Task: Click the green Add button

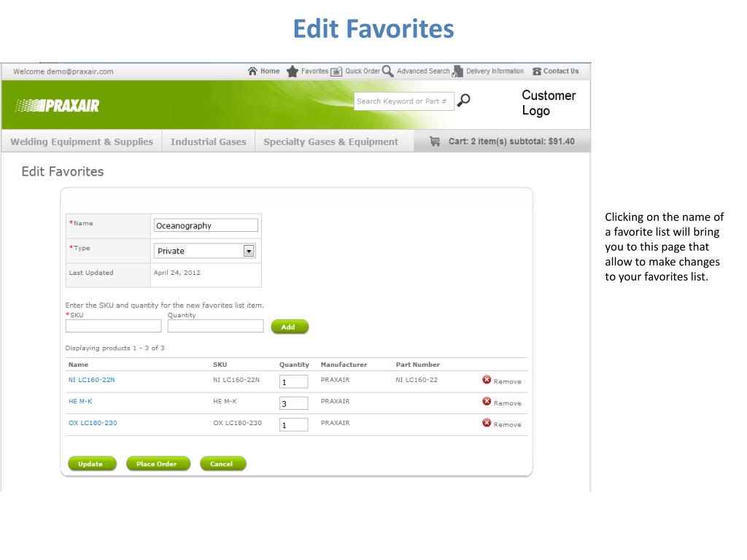Action: point(290,327)
